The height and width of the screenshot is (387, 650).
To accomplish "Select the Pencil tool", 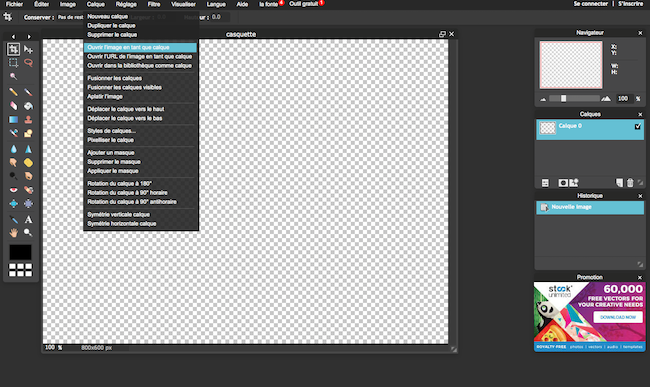I will coord(13,92).
